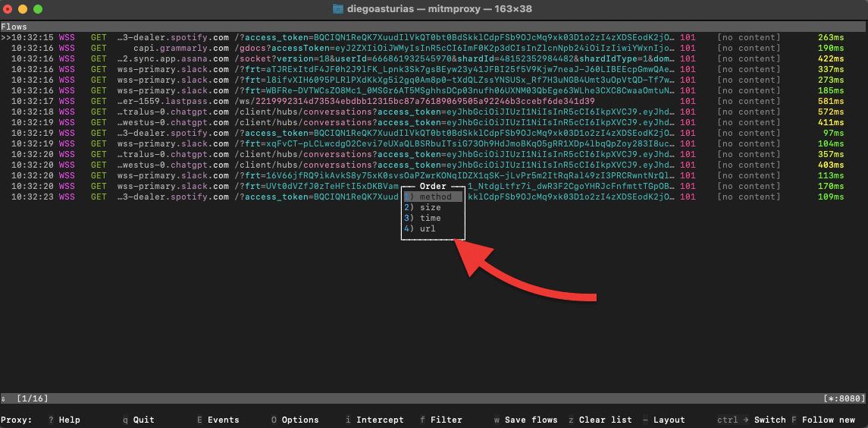Click the 97ms duration value

pyautogui.click(x=834, y=133)
